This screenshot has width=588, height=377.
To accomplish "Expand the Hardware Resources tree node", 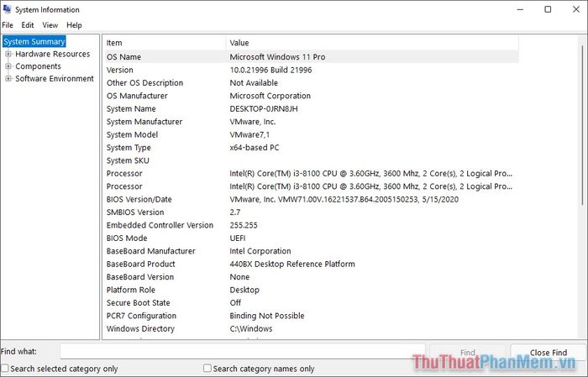I will pos(8,54).
